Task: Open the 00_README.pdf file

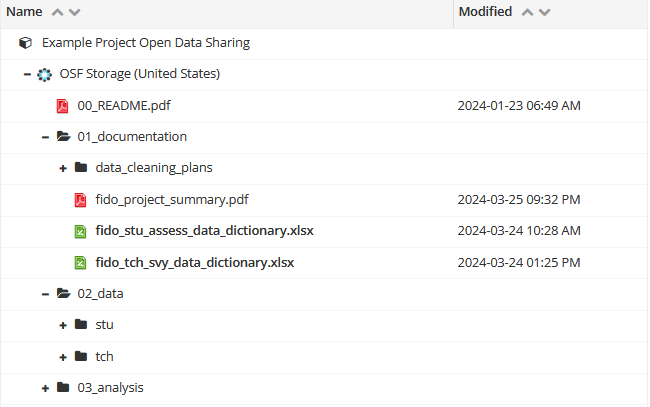Action: tap(124, 106)
